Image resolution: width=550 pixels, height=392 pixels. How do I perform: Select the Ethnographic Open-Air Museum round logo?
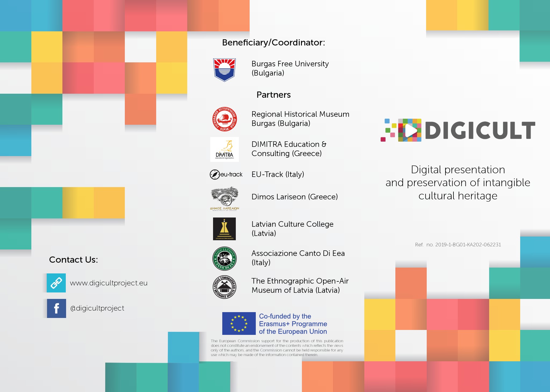[x=224, y=287]
